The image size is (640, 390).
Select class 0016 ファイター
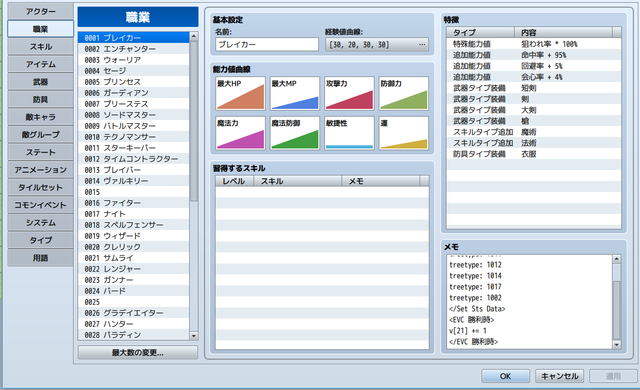coord(133,203)
